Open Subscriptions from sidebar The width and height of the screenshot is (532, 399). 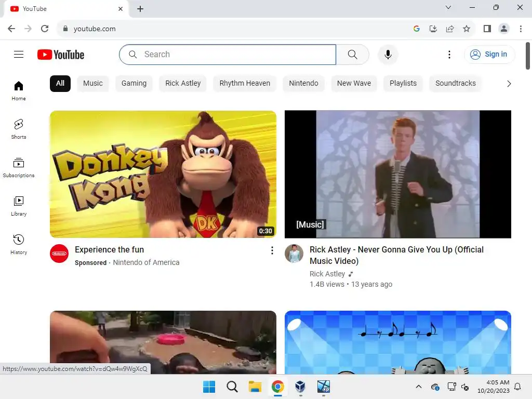19,168
